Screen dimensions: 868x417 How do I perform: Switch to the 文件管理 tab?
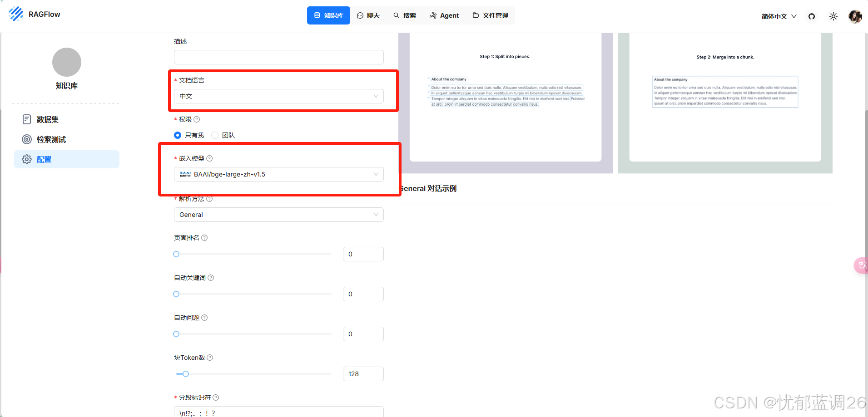click(491, 15)
